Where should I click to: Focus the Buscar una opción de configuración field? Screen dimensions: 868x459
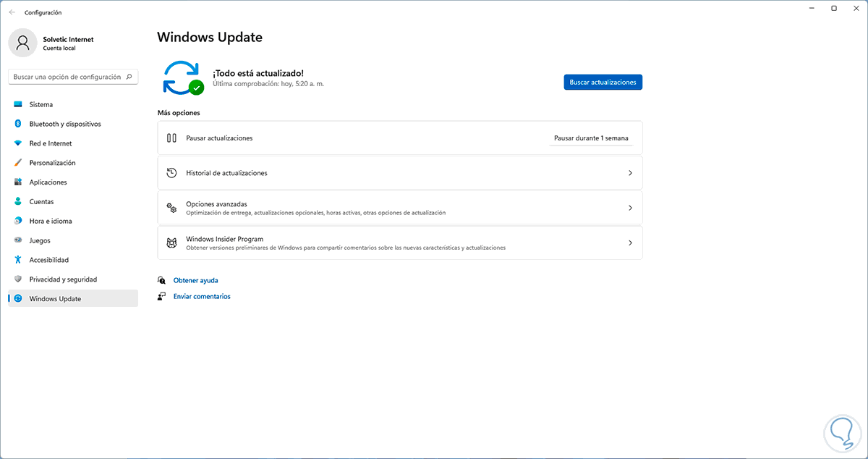pos(72,77)
